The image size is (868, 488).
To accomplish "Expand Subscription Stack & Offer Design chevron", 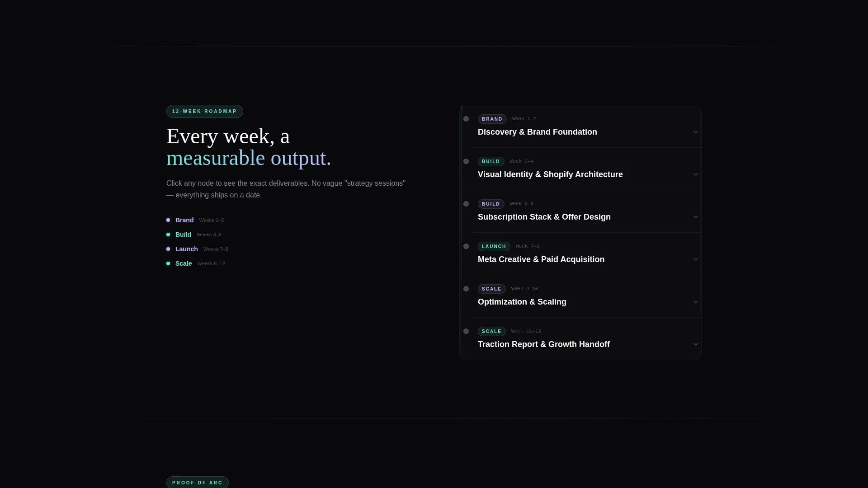I will pos(696,217).
